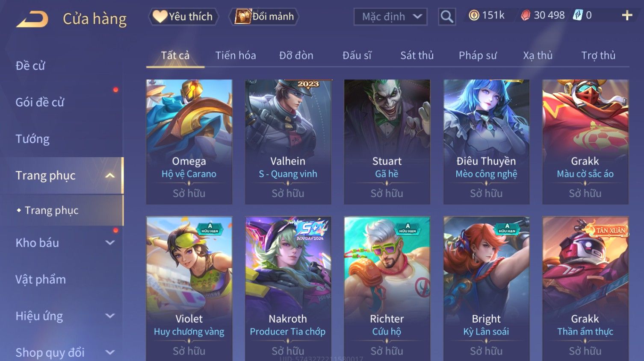644x361 pixels.
Task: Switch to the Pháp sư tab
Action: point(478,56)
